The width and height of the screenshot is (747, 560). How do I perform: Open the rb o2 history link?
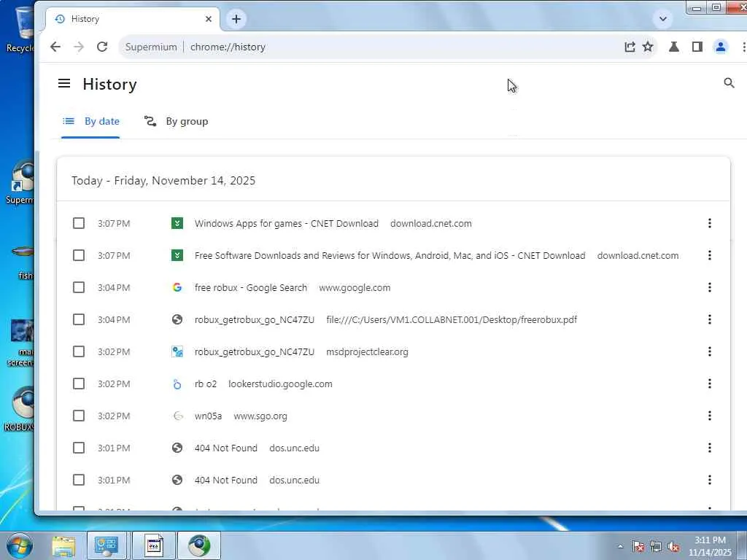tap(205, 384)
